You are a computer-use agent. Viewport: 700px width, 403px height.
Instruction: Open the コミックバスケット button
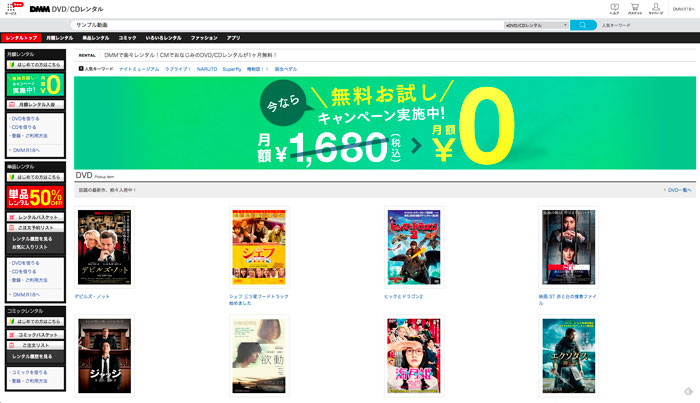point(35,335)
